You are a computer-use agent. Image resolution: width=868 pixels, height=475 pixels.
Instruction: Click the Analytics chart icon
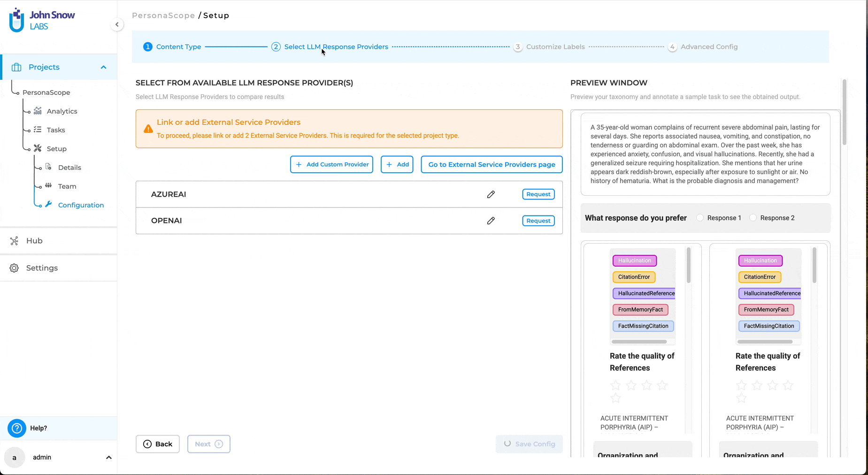point(38,111)
